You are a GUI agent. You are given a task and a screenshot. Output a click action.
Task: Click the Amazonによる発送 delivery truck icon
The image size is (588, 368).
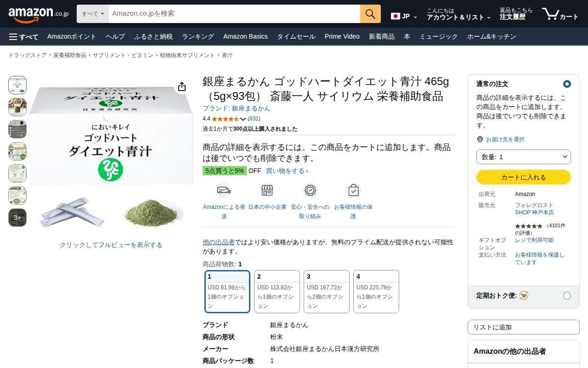click(224, 190)
